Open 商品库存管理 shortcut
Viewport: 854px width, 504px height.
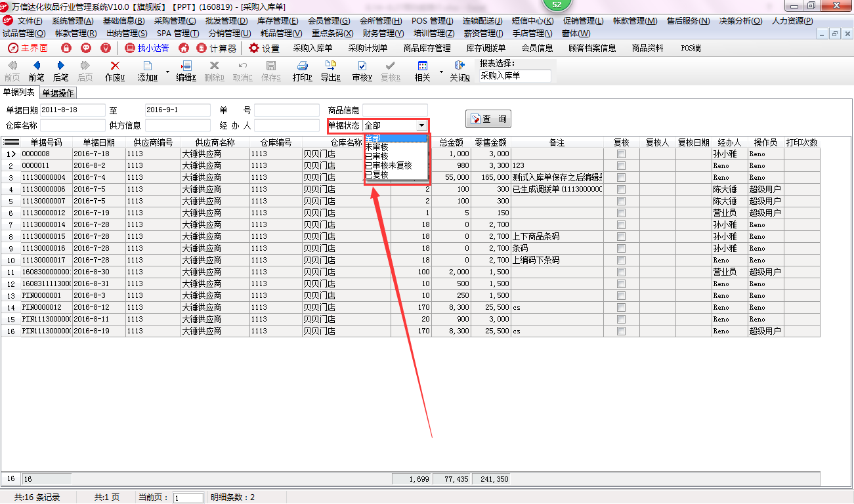[427, 48]
